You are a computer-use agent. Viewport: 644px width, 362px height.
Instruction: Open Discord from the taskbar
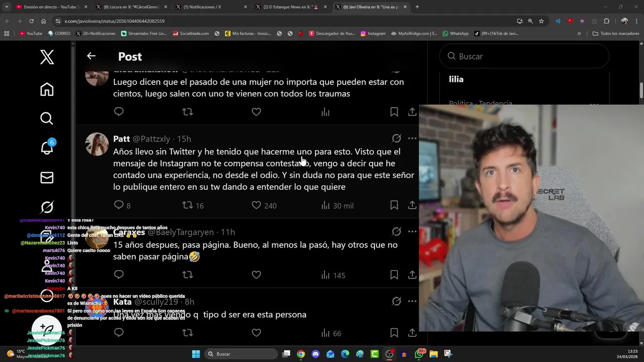pyautogui.click(x=315, y=354)
